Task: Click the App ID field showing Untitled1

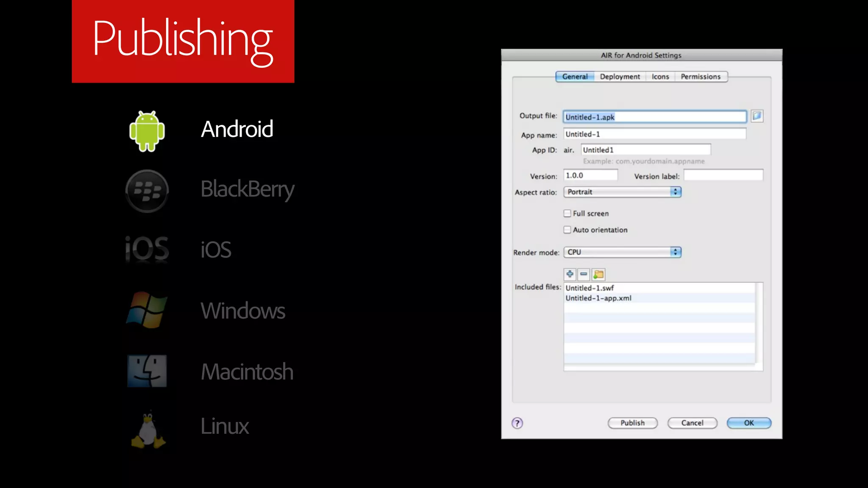Action: tap(646, 150)
